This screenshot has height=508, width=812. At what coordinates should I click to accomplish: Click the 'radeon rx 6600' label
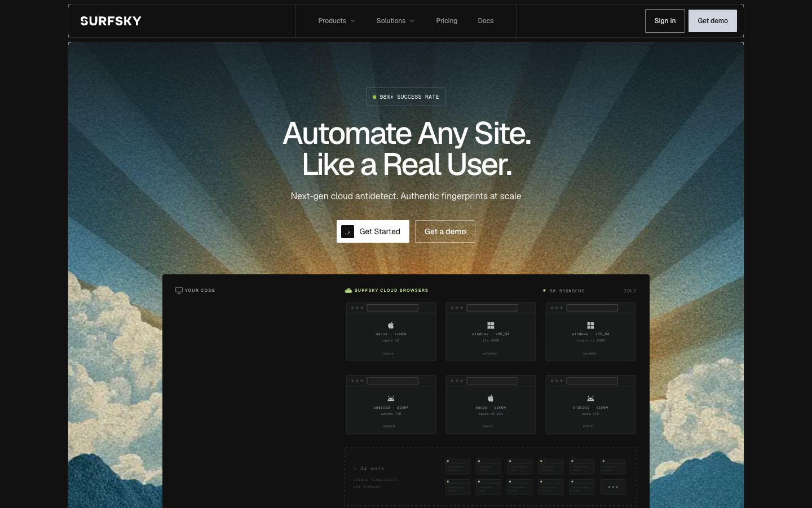pyautogui.click(x=590, y=340)
